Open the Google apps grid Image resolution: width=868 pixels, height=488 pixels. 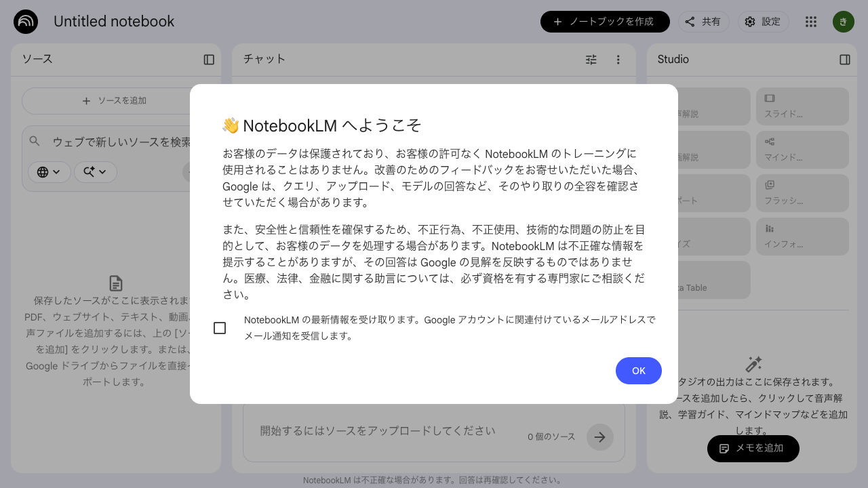coord(810,21)
